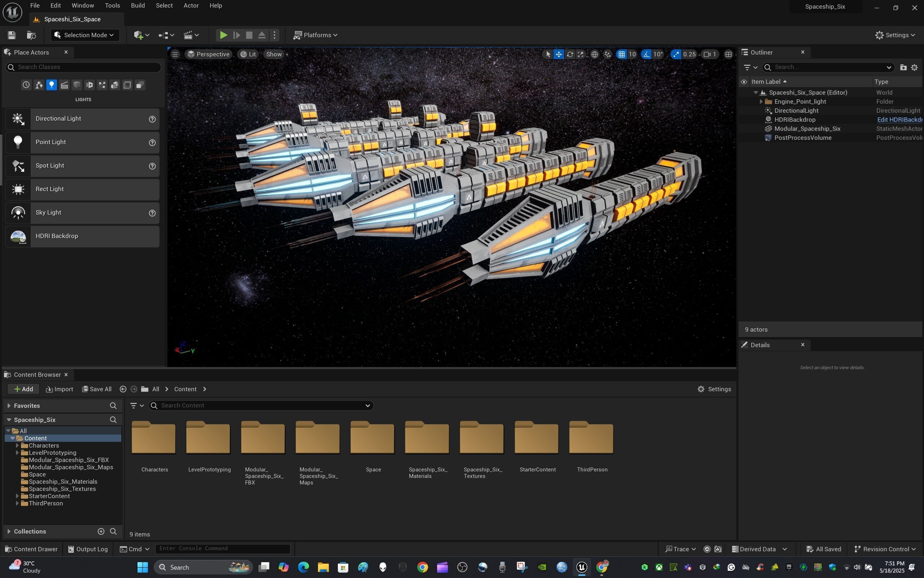
Task: Open File Explorer from the taskbar
Action: 323,567
